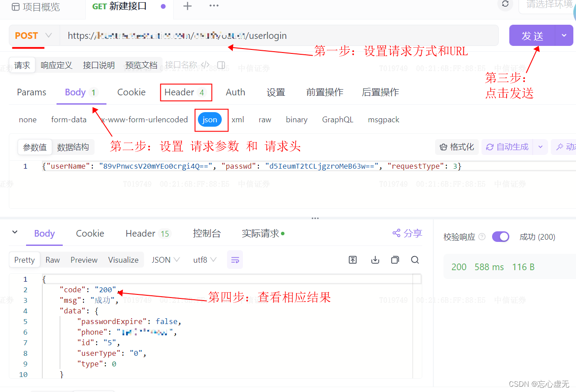Viewport: 576px width, 392px height.
Task: Click the code view icon beside 接口名称
Action: click(x=205, y=65)
